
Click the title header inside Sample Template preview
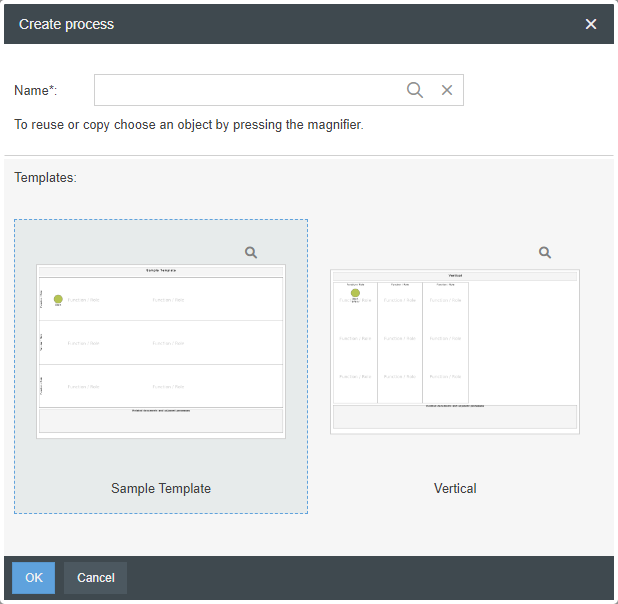[161, 270]
